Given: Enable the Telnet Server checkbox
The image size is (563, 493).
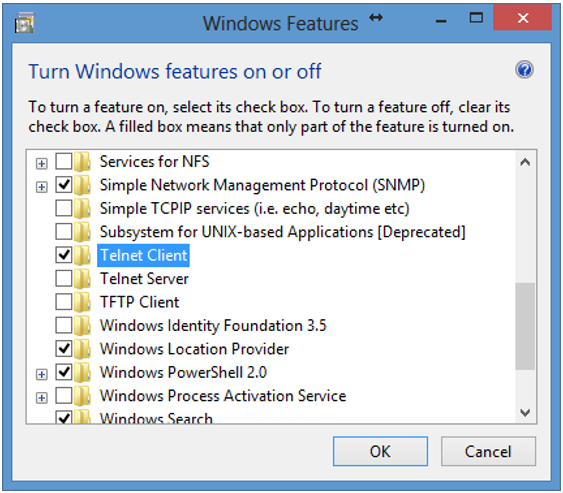Looking at the screenshot, I should point(64,278).
